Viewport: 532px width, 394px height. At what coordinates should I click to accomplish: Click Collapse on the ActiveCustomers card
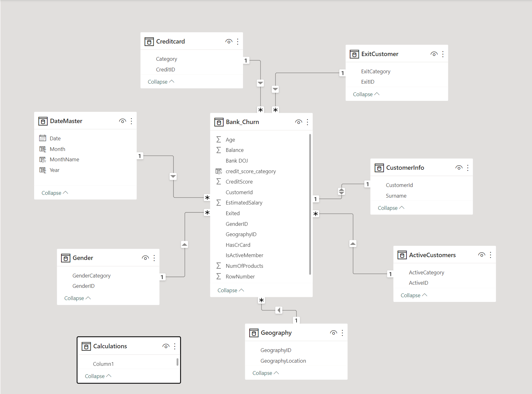413,295
